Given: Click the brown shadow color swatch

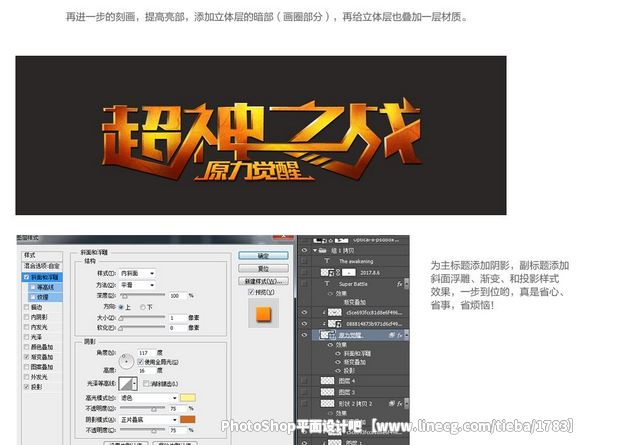Looking at the screenshot, I should [x=188, y=419].
